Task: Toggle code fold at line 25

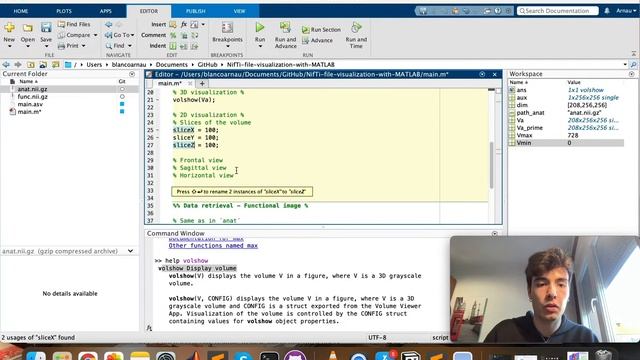Action: click(x=158, y=130)
